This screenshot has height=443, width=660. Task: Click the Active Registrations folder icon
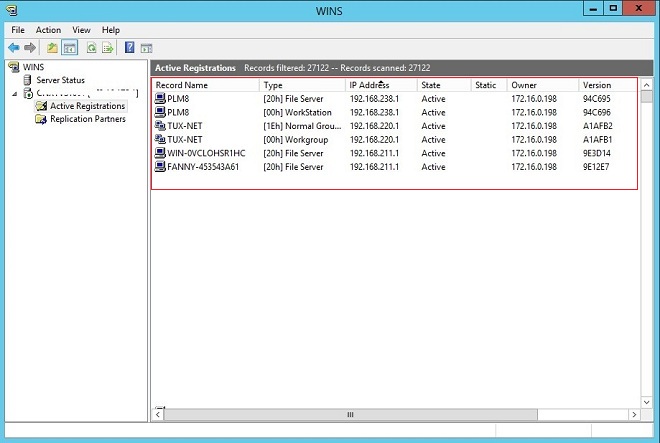point(41,106)
